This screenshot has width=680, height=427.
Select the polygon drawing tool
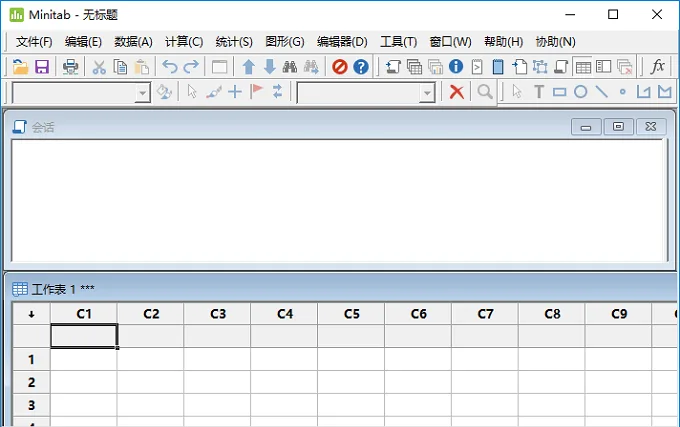[664, 92]
